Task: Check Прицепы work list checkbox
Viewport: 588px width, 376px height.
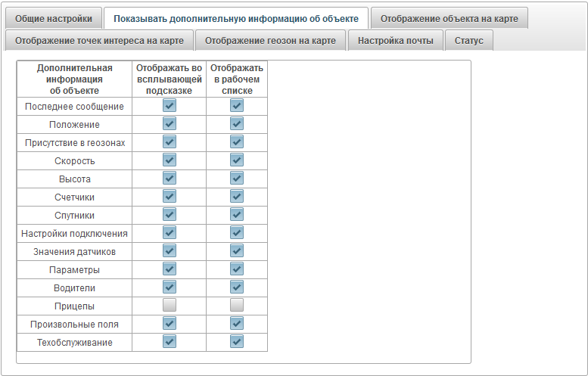Action: 237,306
